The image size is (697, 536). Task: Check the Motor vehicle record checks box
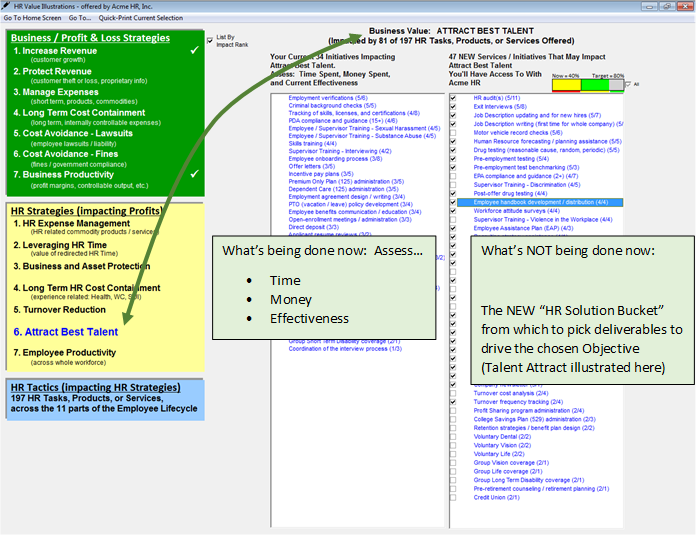pyautogui.click(x=454, y=132)
